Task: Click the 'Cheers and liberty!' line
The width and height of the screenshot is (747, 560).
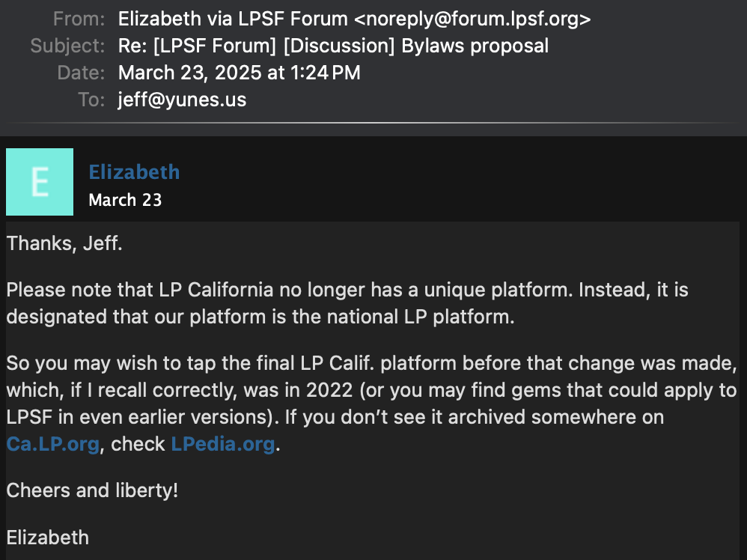Action: 92,490
